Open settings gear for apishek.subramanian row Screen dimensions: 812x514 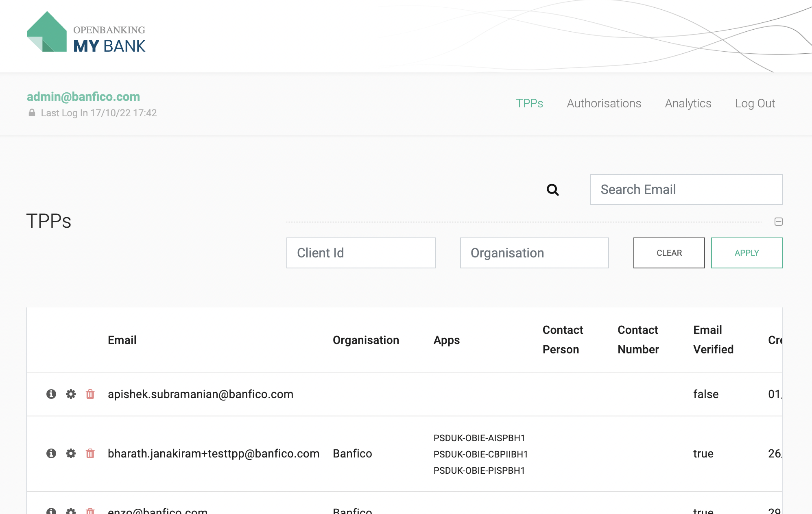click(71, 394)
